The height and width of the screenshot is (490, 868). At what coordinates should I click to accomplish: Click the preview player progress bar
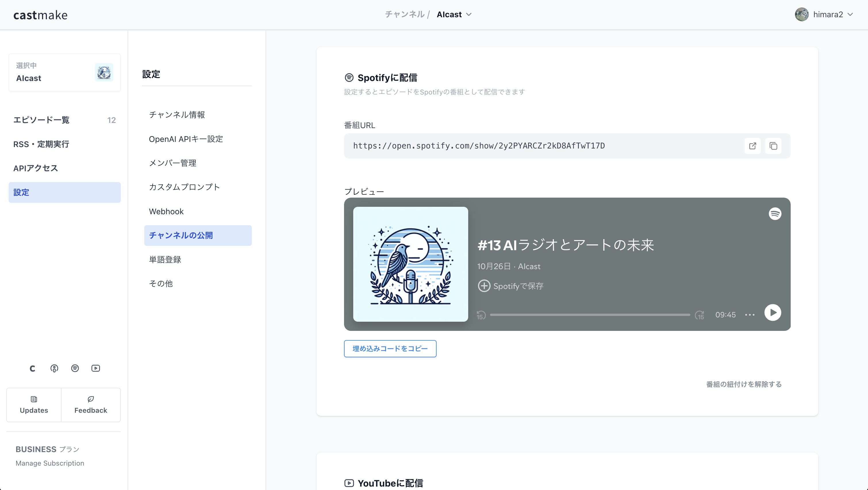(590, 315)
